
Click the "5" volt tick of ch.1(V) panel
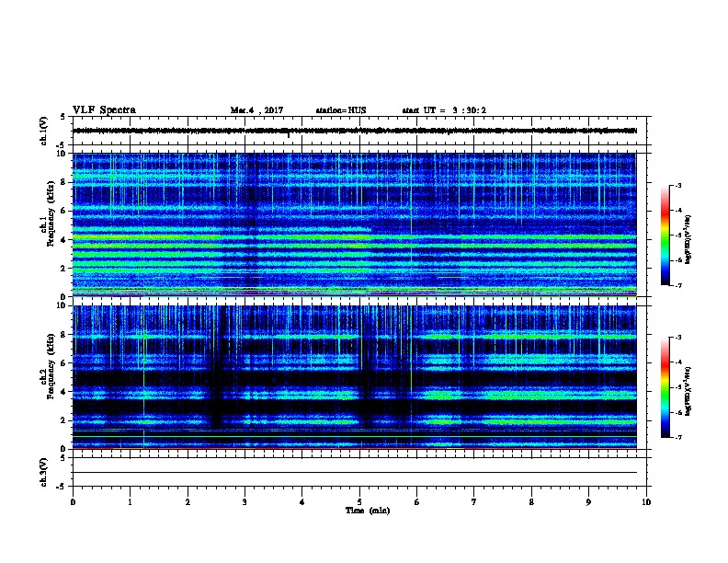coord(64,117)
